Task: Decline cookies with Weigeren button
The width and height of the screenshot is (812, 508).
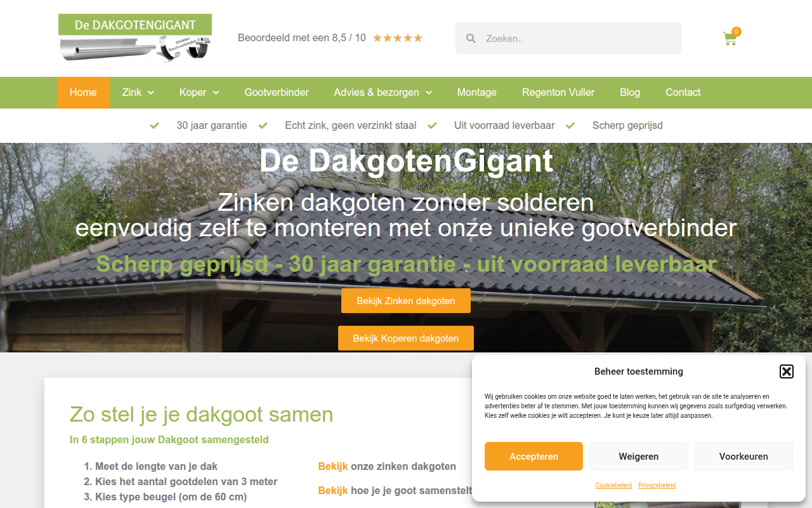Action: (639, 457)
